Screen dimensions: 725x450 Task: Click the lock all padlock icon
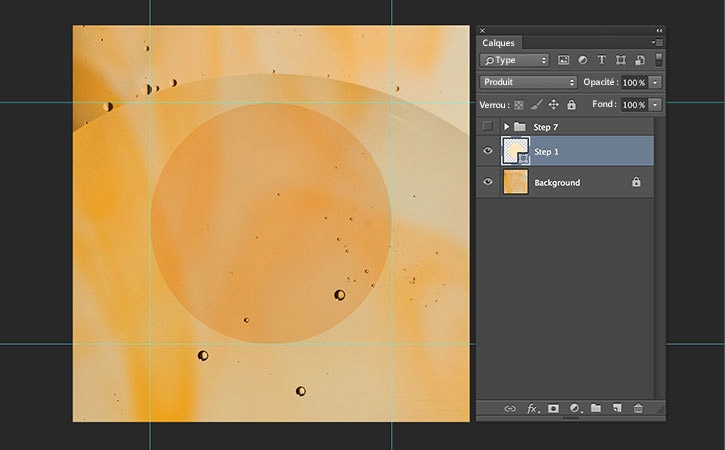tap(571, 104)
